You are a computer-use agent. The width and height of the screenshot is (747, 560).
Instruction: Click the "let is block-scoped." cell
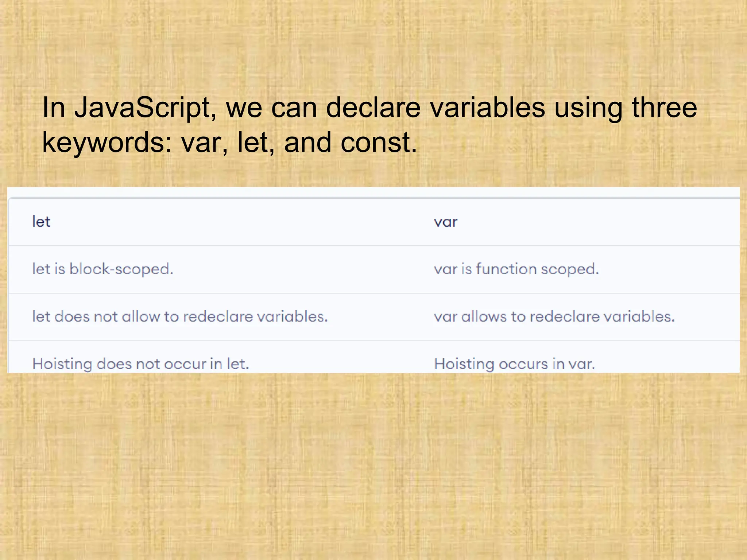[x=102, y=269]
